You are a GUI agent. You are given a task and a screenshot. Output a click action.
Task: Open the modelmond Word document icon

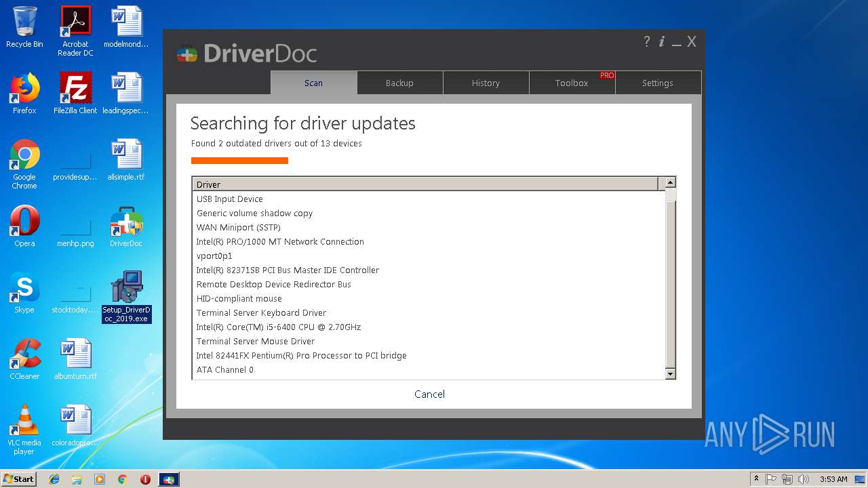point(126,27)
